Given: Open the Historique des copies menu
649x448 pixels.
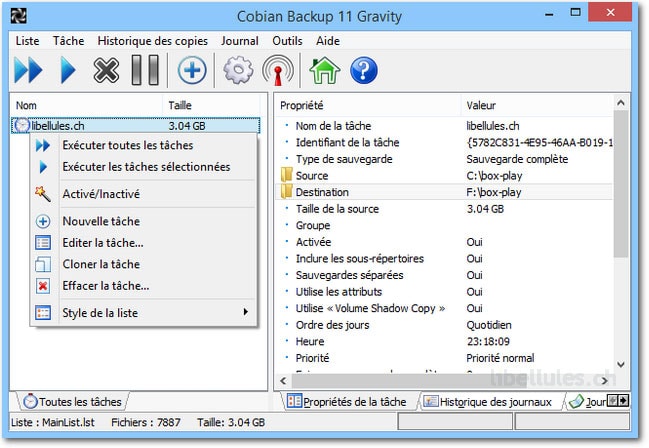Looking at the screenshot, I should (152, 41).
